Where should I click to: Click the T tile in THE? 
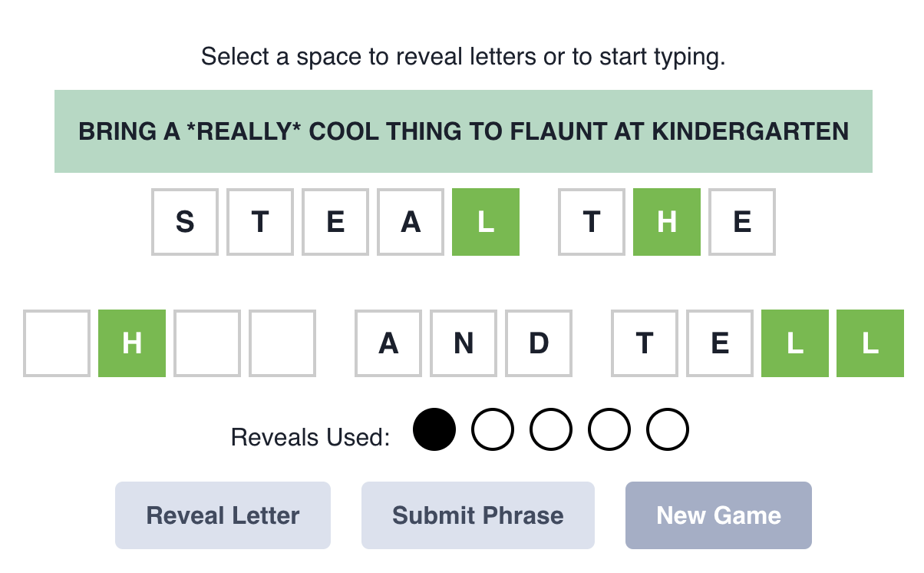(x=591, y=222)
